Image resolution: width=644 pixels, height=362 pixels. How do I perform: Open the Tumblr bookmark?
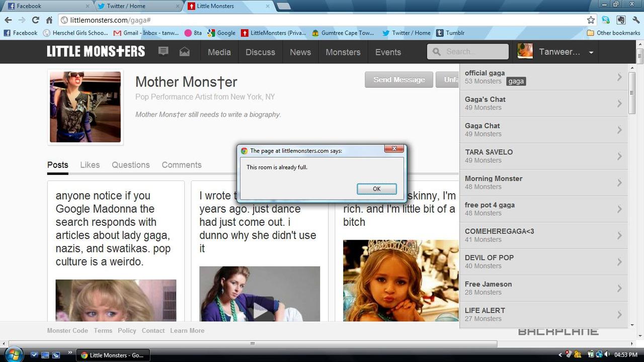(450, 33)
